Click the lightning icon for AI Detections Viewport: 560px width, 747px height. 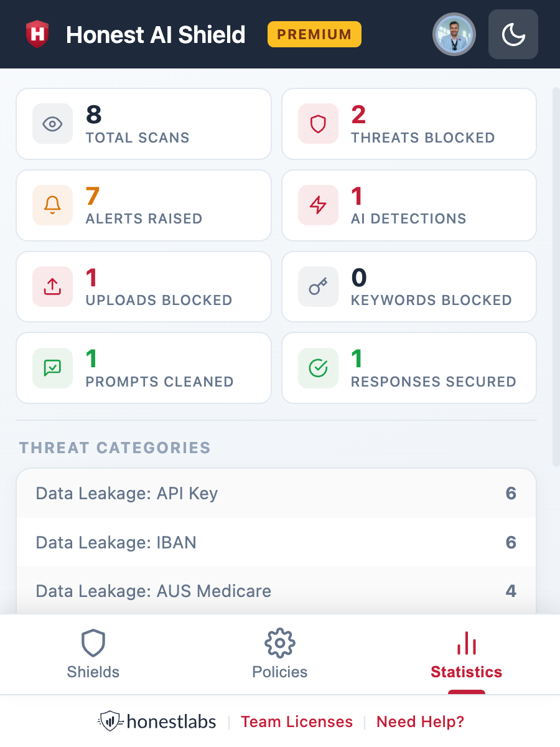(318, 205)
